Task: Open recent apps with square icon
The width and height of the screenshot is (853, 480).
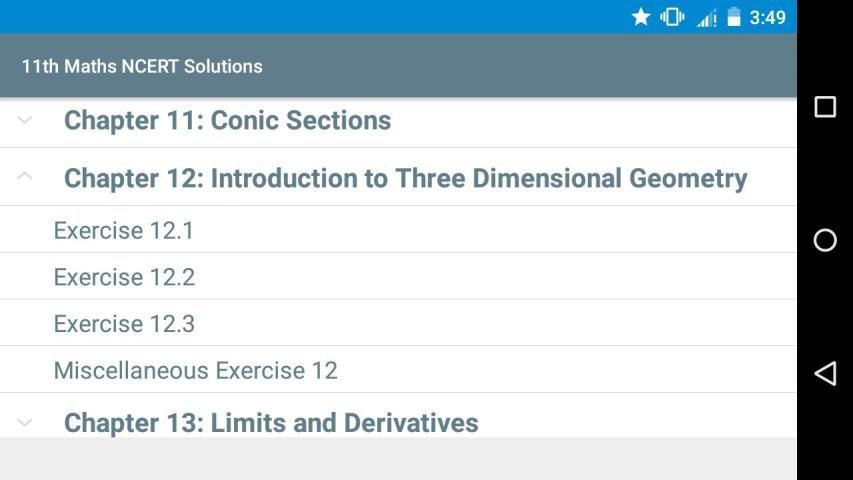Action: click(825, 107)
